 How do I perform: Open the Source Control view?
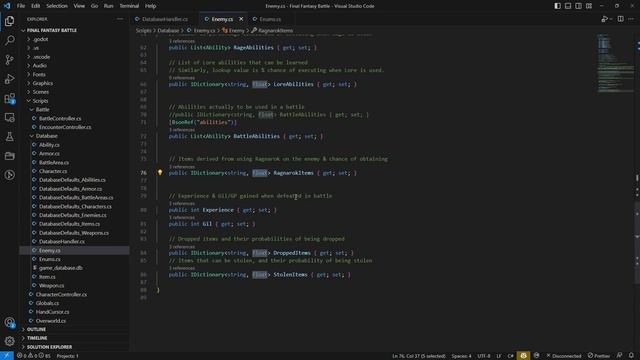pos(9,60)
